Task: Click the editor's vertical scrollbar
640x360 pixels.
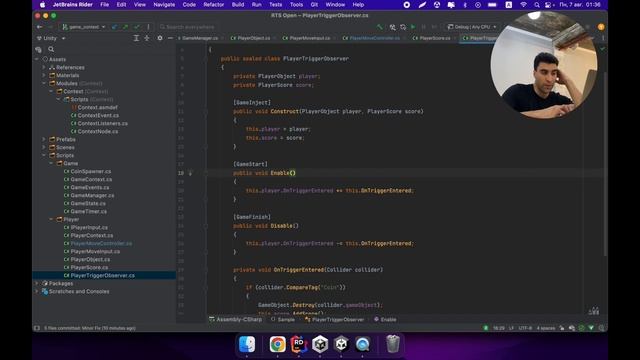Action: pos(605,163)
